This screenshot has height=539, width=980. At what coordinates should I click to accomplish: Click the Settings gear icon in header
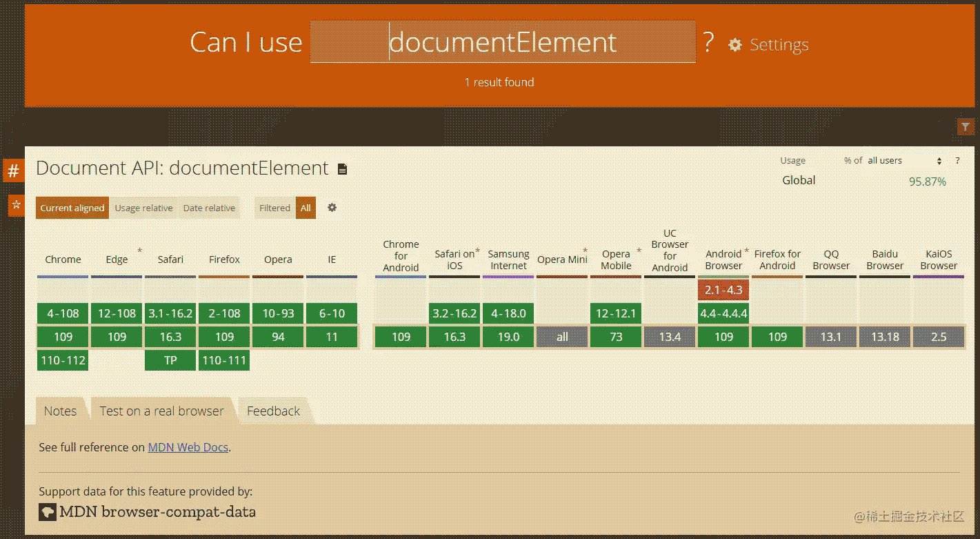click(735, 45)
